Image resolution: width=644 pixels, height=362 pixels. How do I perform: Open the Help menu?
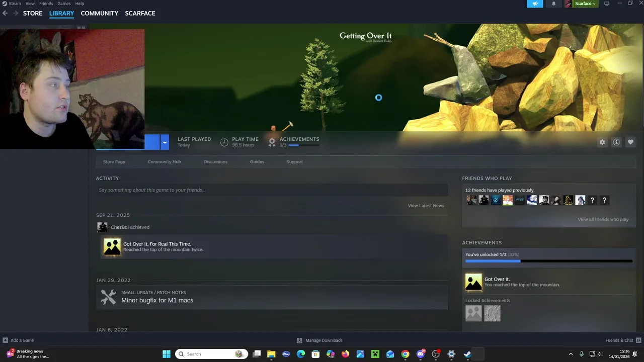pos(79,4)
